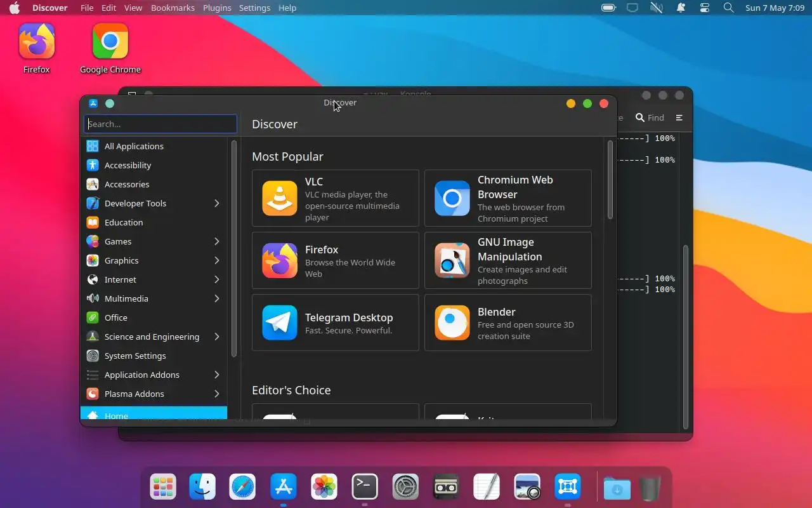Expand the Plasma Addons arrow
The image size is (812, 508).
217,394
